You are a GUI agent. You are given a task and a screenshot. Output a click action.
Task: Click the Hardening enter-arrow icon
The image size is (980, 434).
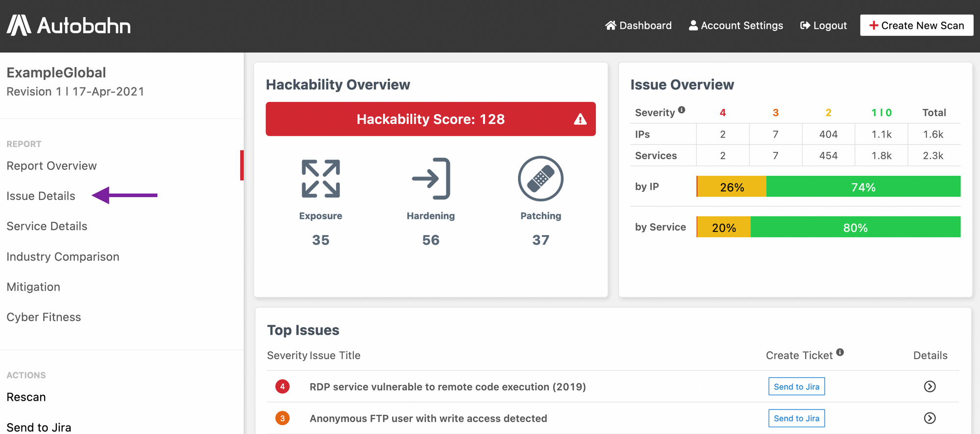point(431,179)
